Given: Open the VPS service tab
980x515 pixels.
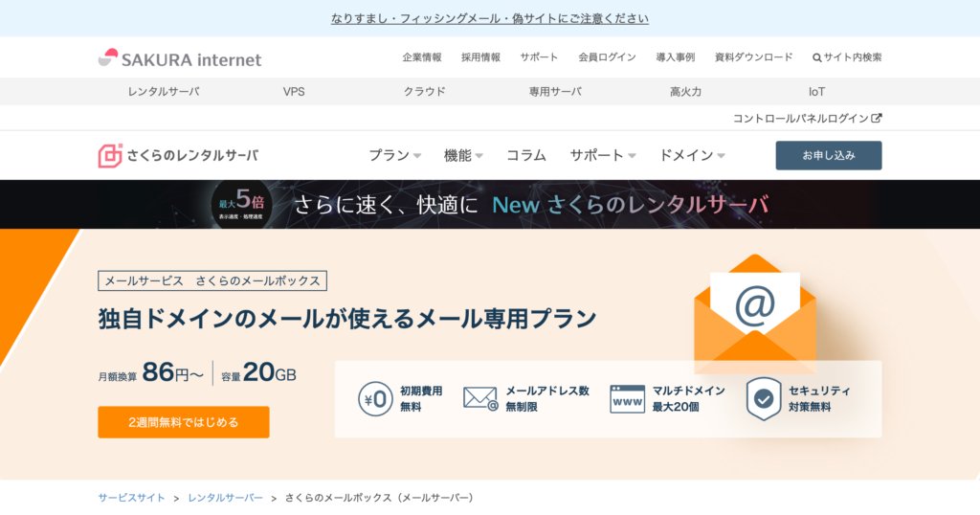Looking at the screenshot, I should click(x=294, y=91).
